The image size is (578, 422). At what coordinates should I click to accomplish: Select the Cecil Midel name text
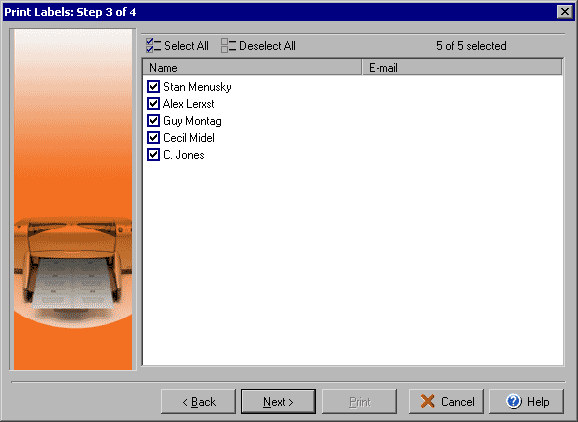coord(189,138)
